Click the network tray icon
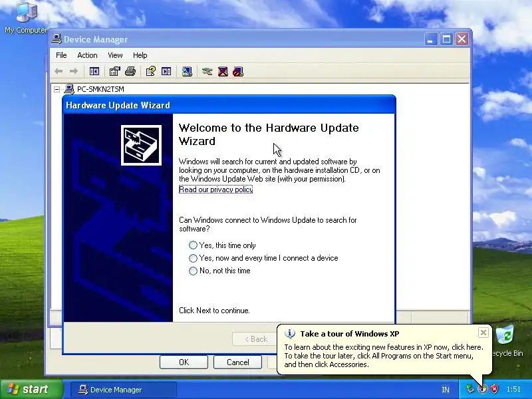 (470, 389)
